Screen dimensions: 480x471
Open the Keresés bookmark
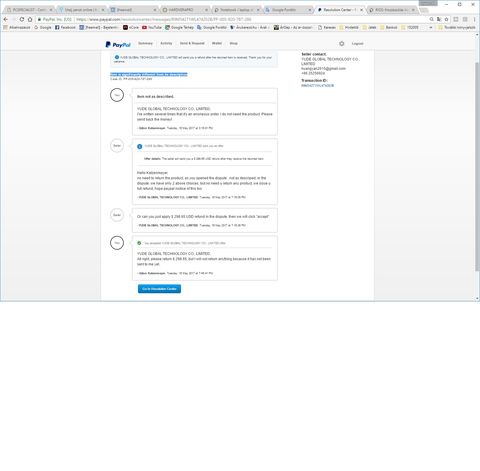327,27
